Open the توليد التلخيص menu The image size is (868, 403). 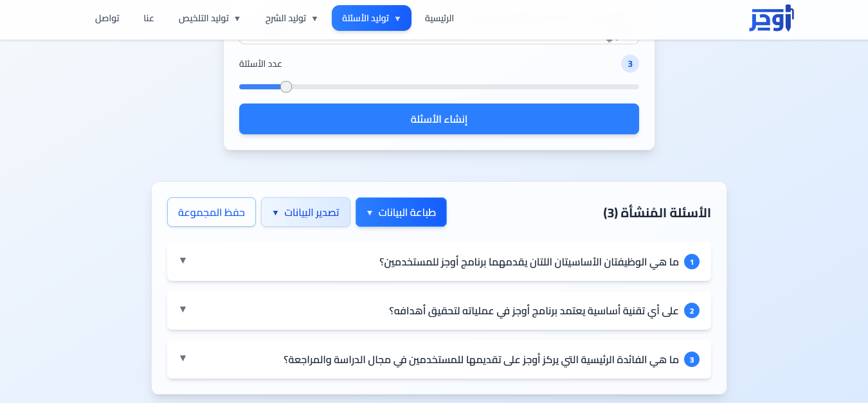click(210, 18)
